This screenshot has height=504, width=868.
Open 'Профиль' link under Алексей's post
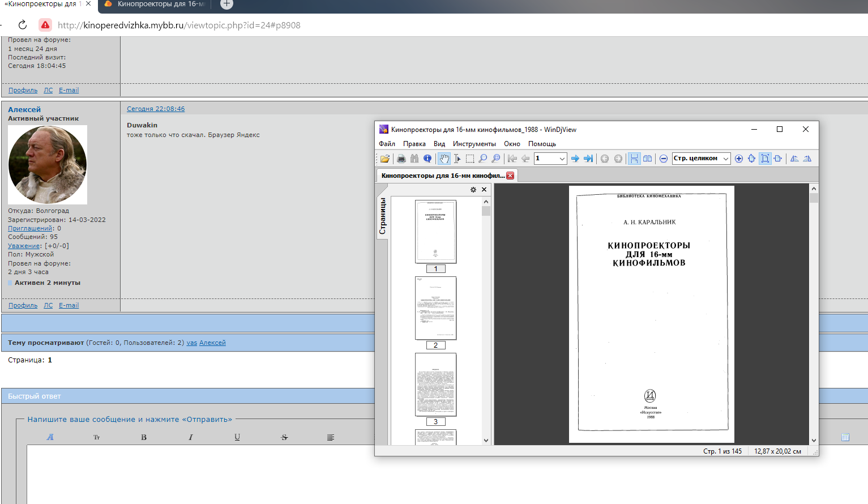23,305
